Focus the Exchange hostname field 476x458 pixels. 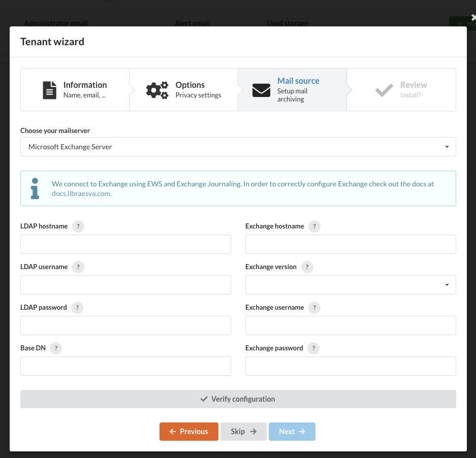point(351,244)
